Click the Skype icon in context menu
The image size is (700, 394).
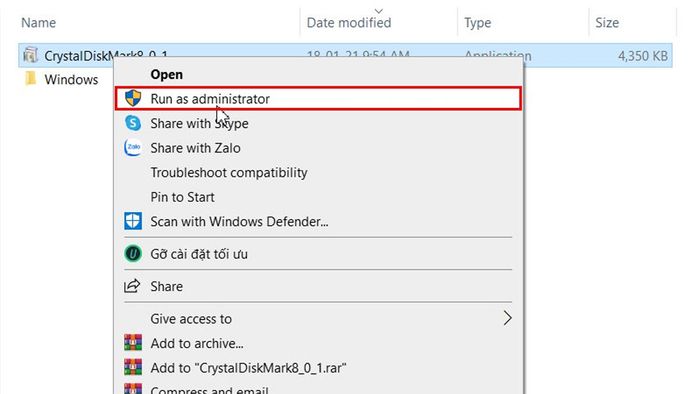pos(133,123)
